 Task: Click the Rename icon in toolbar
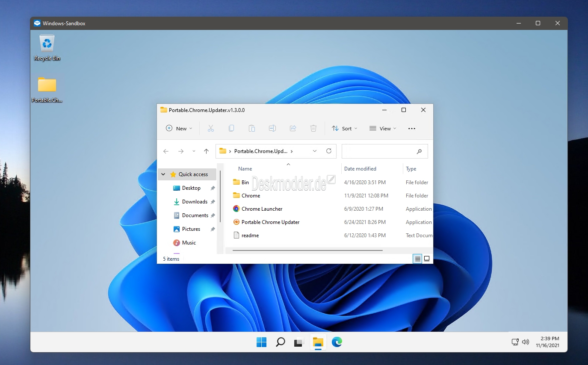[272, 128]
